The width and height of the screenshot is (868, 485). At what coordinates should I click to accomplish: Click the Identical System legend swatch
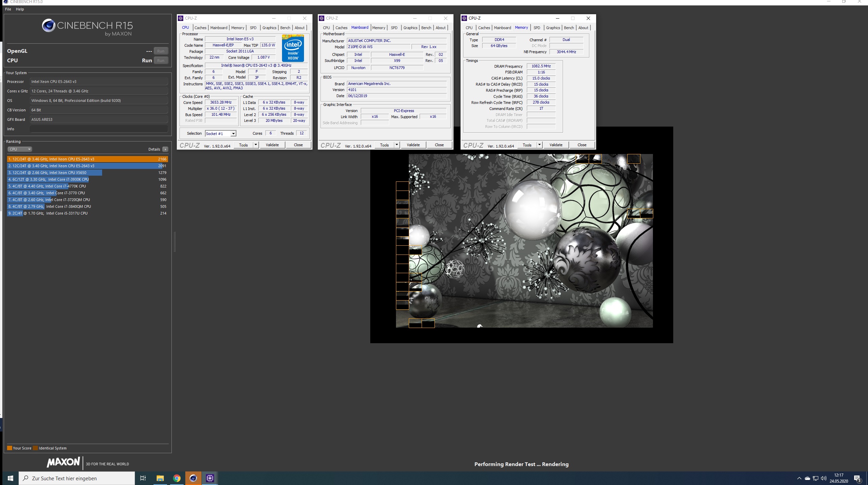[35, 448]
